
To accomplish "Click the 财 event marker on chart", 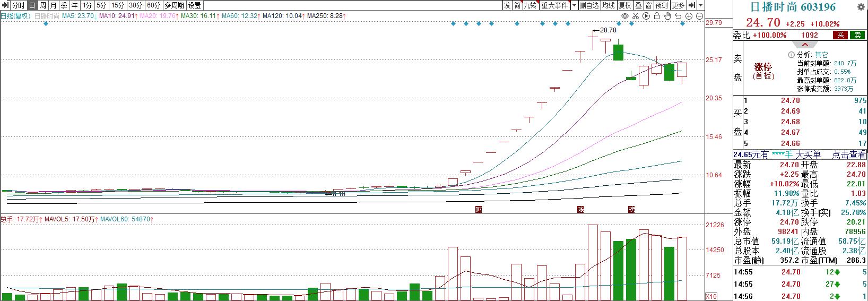I will [479, 209].
